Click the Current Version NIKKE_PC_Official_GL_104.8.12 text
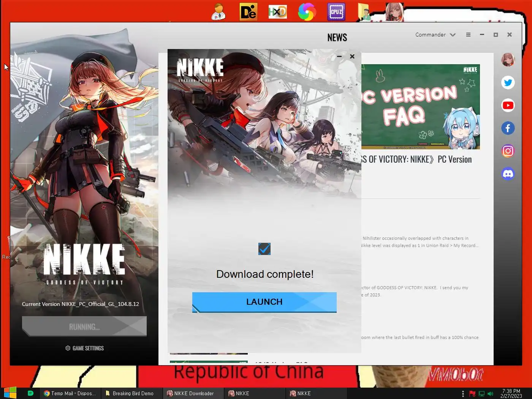 click(x=81, y=304)
